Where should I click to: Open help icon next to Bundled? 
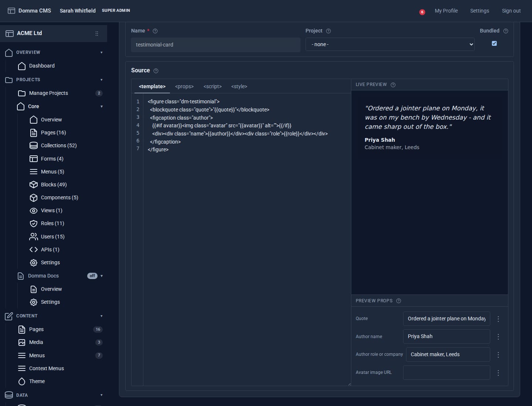(506, 31)
